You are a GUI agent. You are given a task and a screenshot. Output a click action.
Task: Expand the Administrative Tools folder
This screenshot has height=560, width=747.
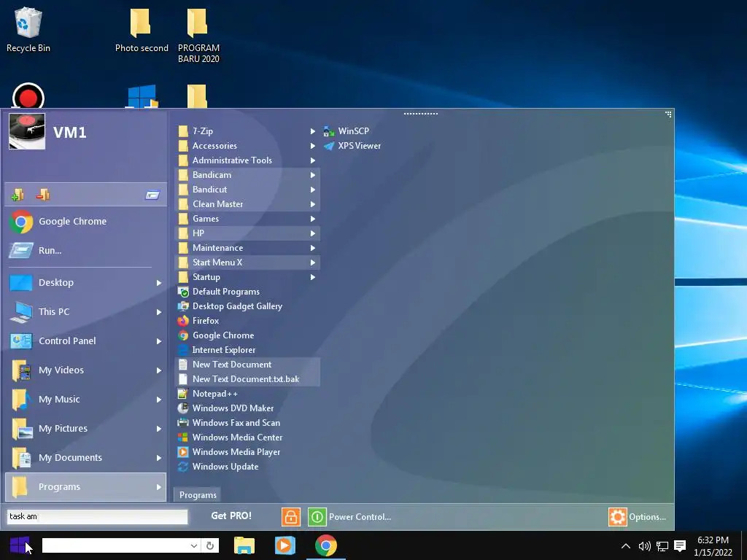[x=248, y=160]
